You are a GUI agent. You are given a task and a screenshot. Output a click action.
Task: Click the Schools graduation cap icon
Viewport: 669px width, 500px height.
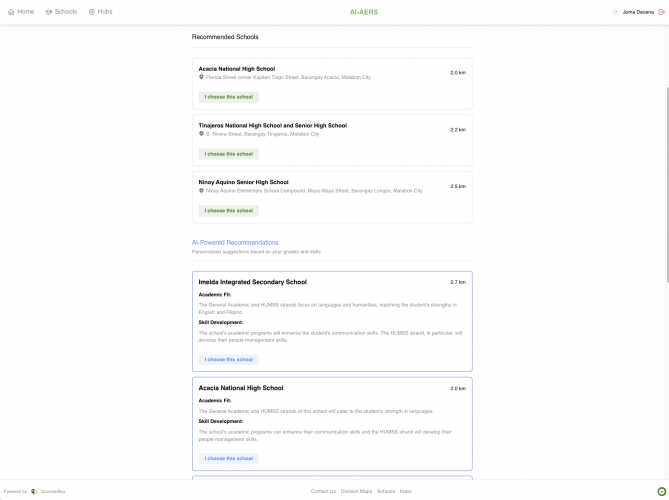[x=49, y=12]
